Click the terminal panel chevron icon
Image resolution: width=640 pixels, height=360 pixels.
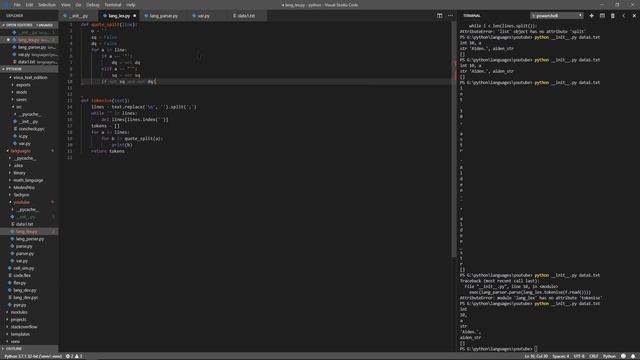(624, 16)
